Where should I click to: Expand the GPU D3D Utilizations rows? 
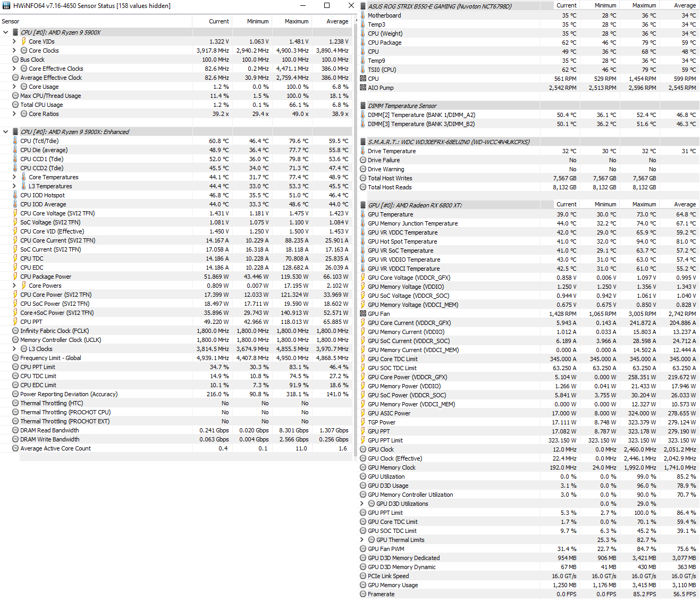point(362,504)
